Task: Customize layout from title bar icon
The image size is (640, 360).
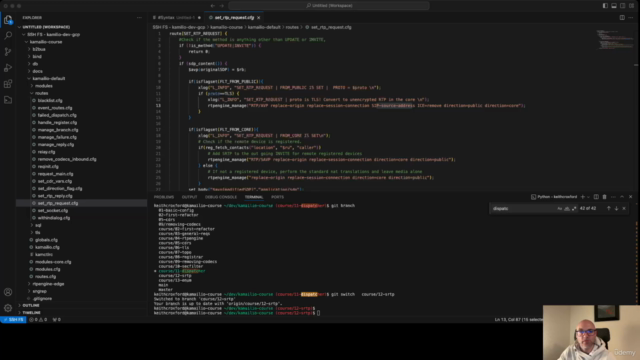Action: point(632,6)
